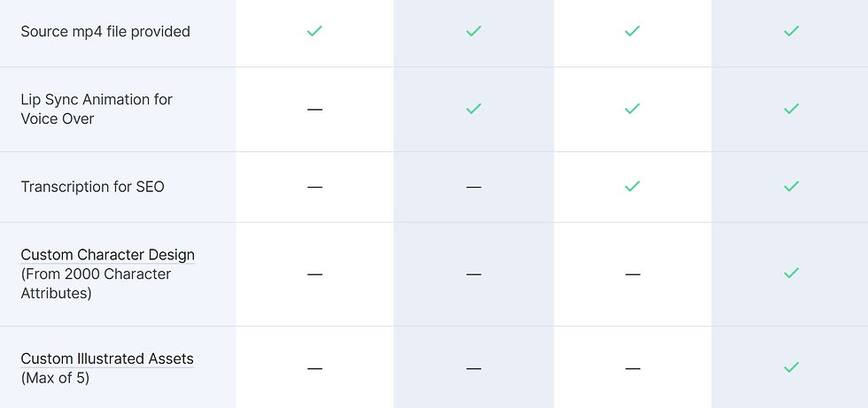Click the Source mp4 checkmark in second plan column
The width and height of the screenshot is (868, 408).
[474, 31]
